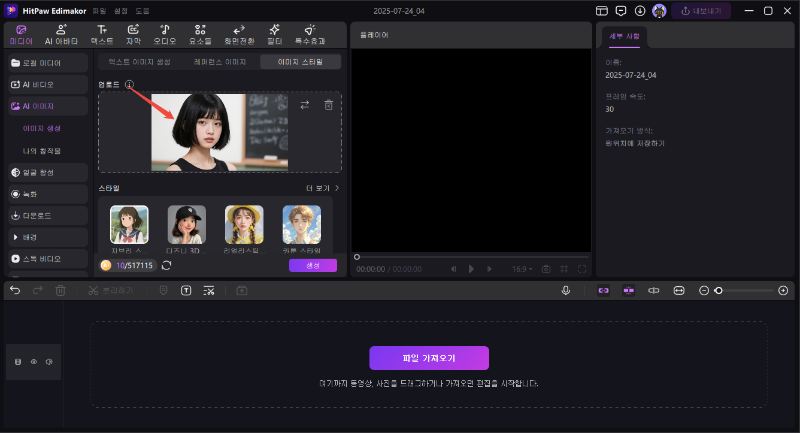This screenshot has height=433, width=800.
Task: Zoom in timeline with plus icon
Action: pyautogui.click(x=783, y=290)
